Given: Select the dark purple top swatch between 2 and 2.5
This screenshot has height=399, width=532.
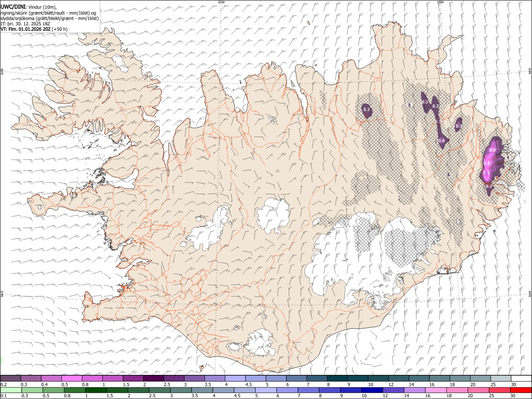Looking at the screenshot, I should tap(153, 379).
